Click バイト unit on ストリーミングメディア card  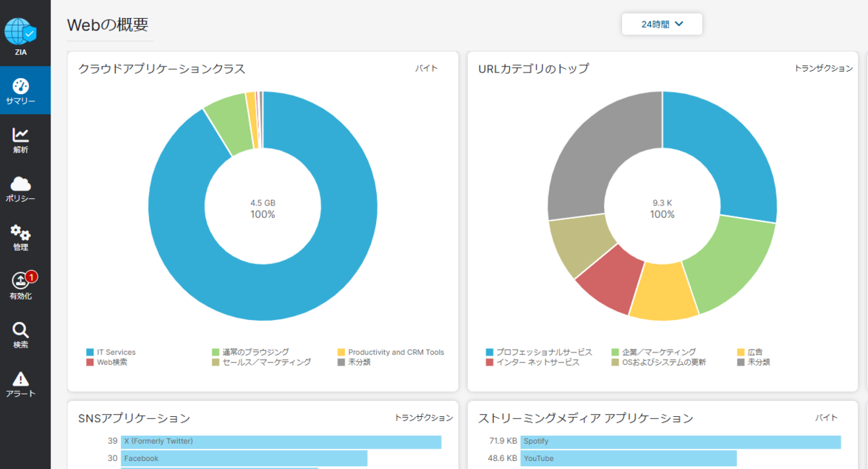[x=826, y=418]
